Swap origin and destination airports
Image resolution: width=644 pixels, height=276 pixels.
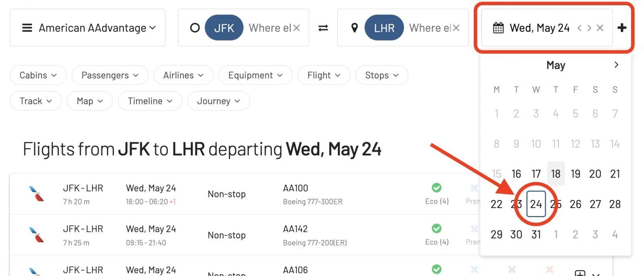323,28
